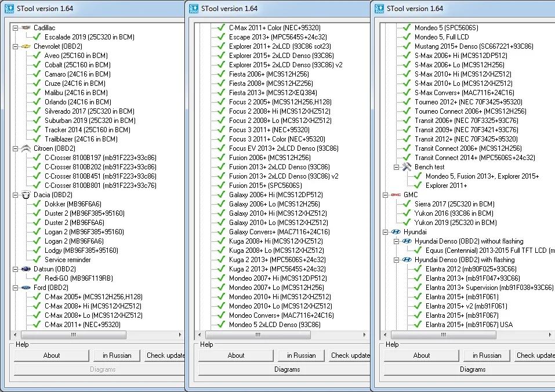Click Hyundai logo on 'with flashing' node
555x392 pixels.
coord(407,260)
